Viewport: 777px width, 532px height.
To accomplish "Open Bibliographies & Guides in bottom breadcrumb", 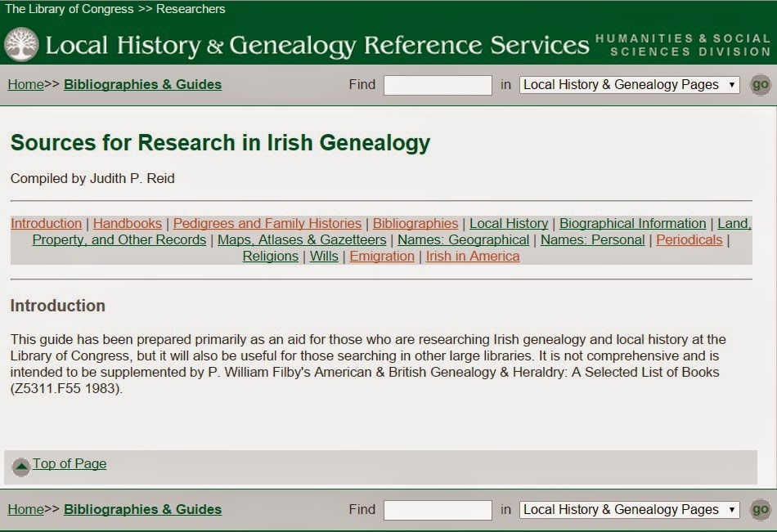I will pos(142,510).
